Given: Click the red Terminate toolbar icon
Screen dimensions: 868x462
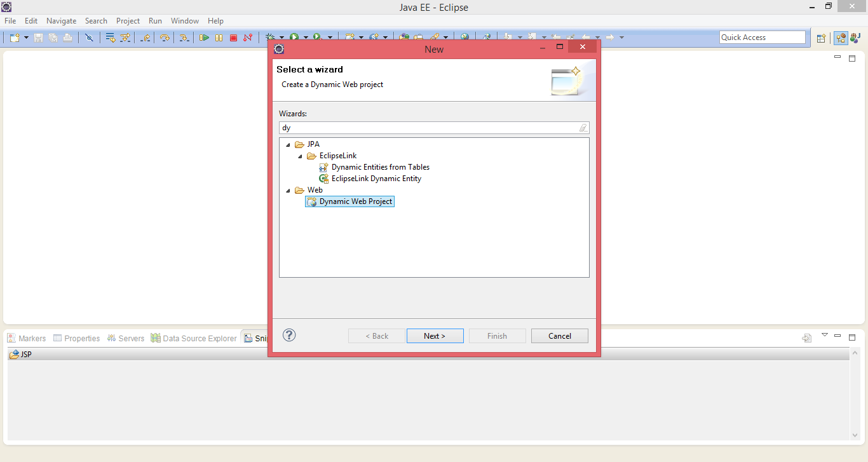Looking at the screenshot, I should [233, 37].
